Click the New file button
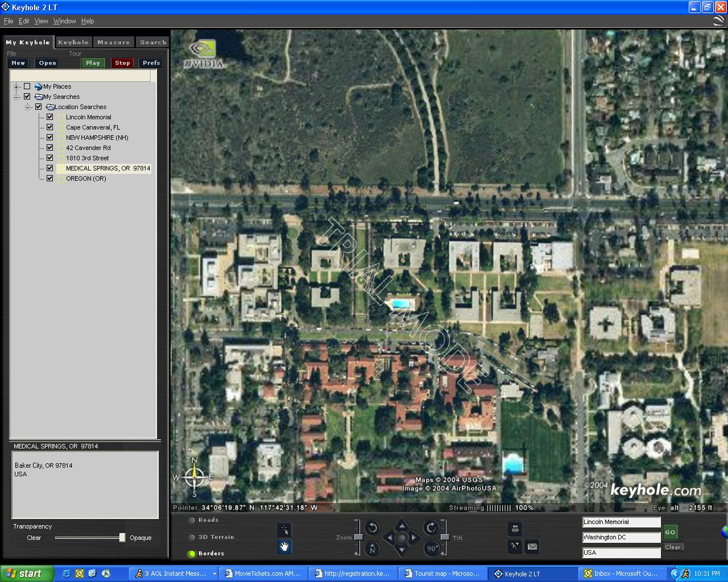This screenshot has width=728, height=582. pos(18,63)
